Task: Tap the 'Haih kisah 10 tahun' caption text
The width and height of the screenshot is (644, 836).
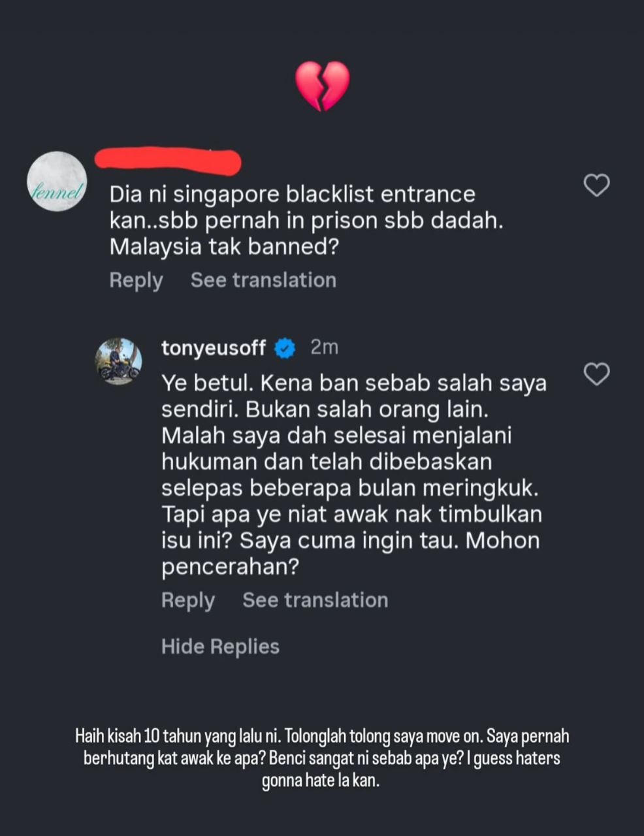Action: [322, 758]
